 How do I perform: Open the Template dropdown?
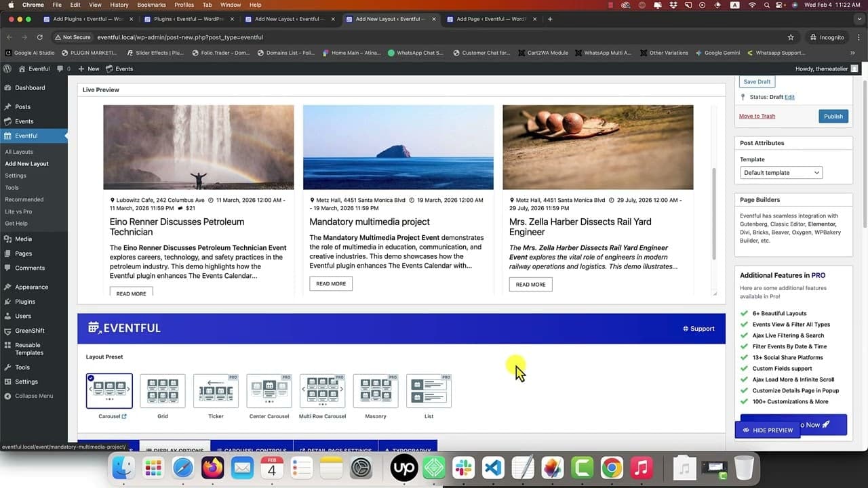pos(781,173)
